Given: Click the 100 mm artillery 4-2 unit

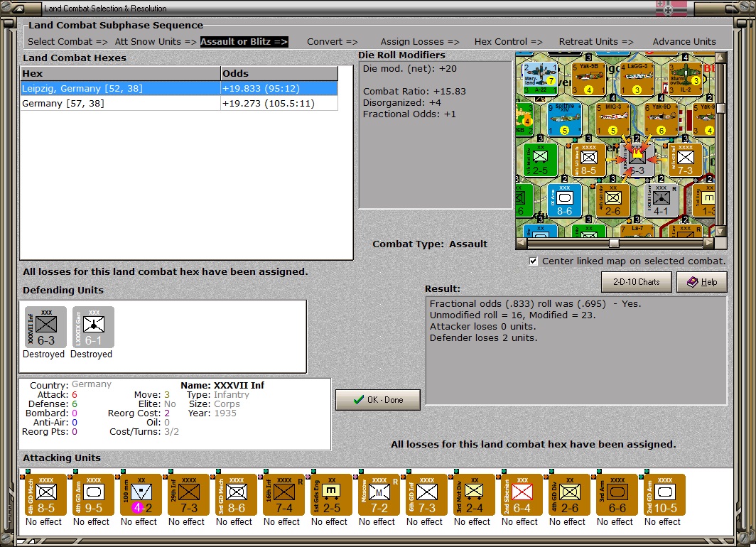Looking at the screenshot, I should 141,495.
